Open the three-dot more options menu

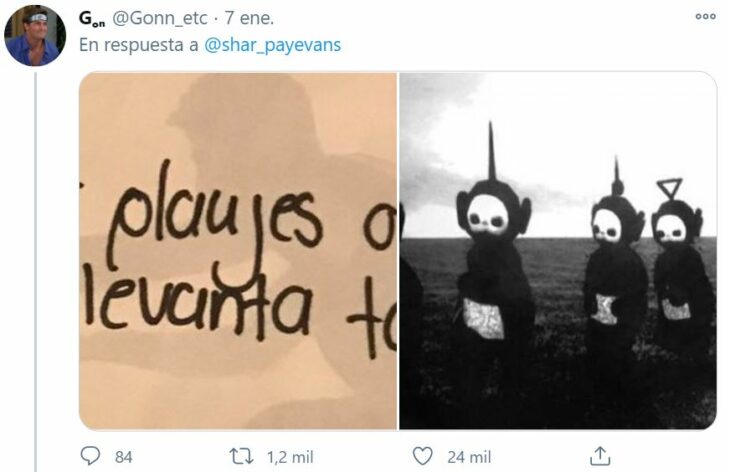click(x=705, y=17)
